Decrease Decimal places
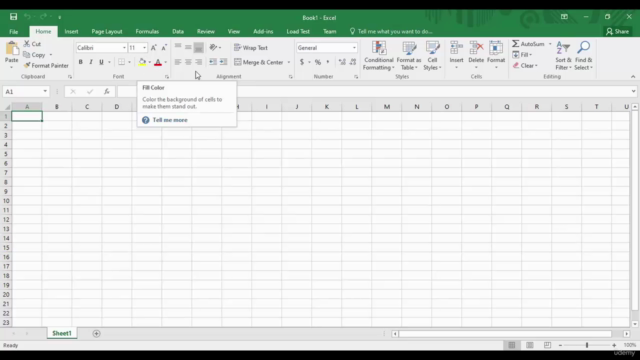The height and width of the screenshot is (360, 640). [353, 62]
